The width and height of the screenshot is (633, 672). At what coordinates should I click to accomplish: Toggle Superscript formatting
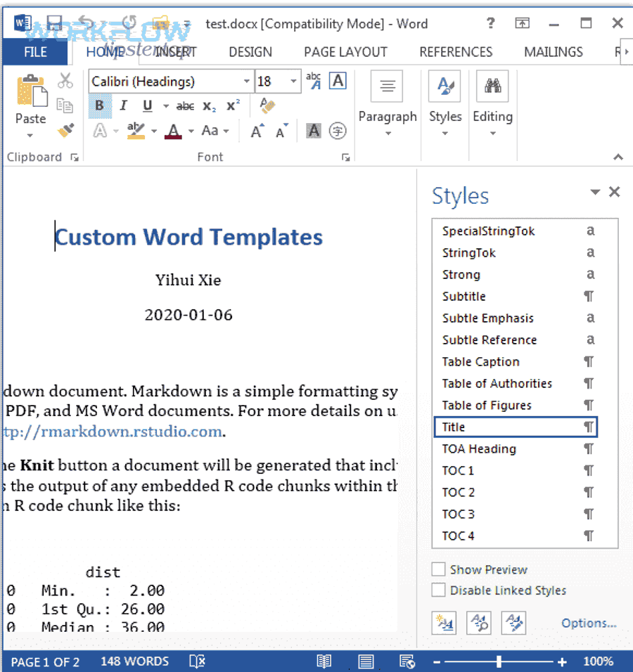pos(233,105)
